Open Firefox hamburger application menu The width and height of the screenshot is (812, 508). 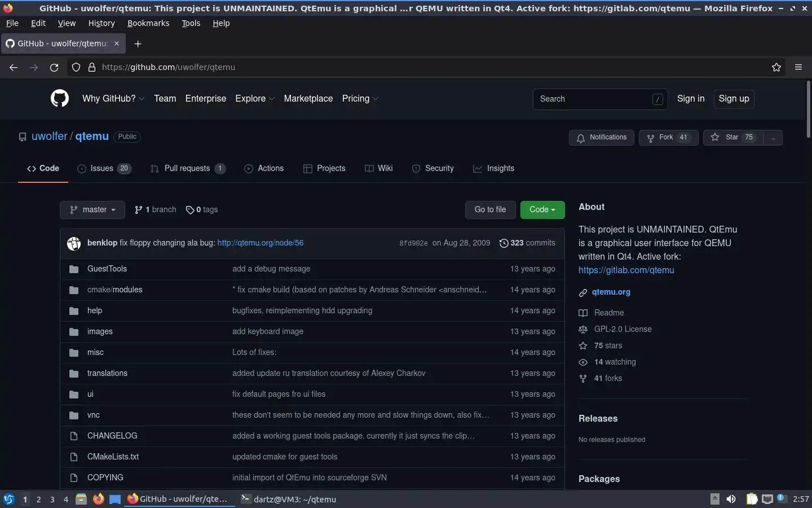(798, 67)
